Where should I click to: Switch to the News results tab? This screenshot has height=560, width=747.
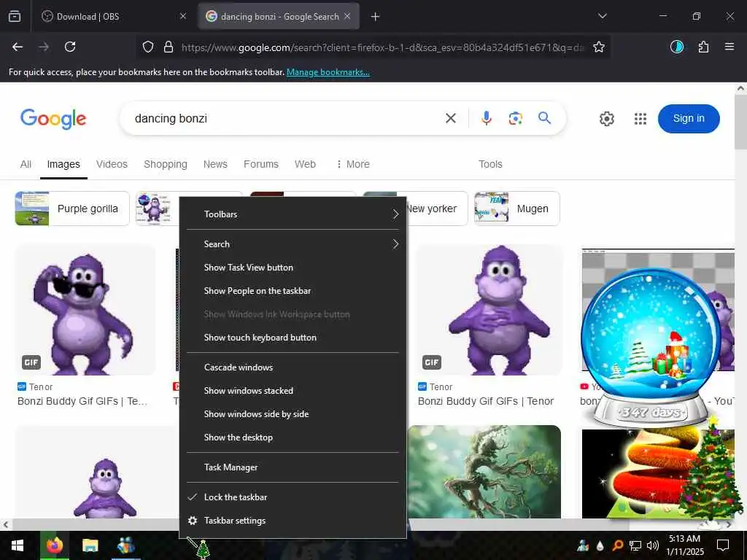pyautogui.click(x=215, y=164)
